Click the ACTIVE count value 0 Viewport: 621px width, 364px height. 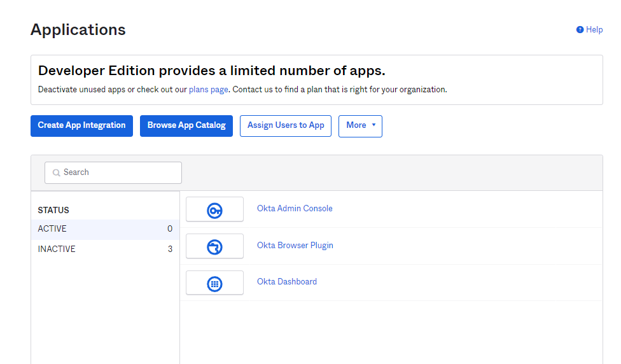click(x=170, y=229)
